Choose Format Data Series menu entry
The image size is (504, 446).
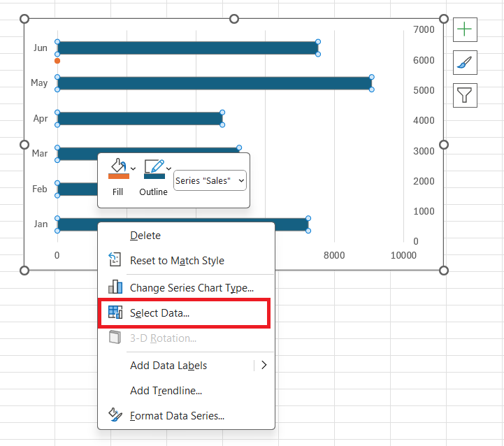point(186,415)
